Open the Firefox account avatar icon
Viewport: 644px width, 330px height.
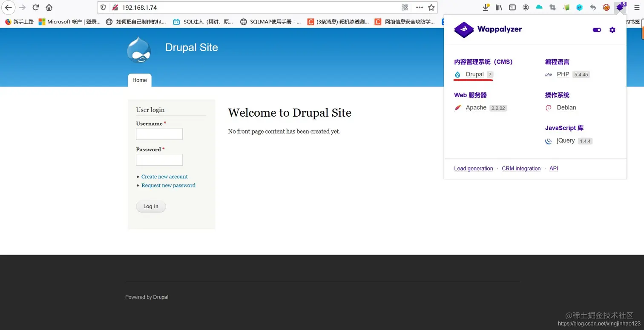click(x=526, y=7)
